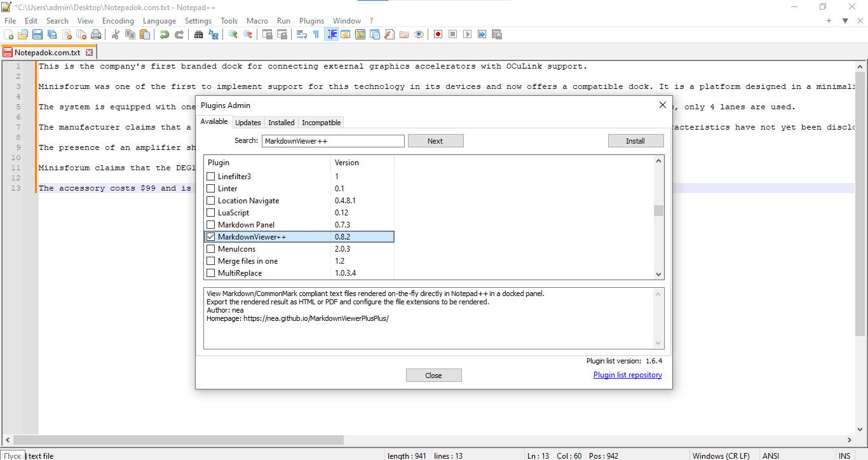The image size is (868, 460).
Task: Click the Show All Characters icon
Action: [315, 34]
